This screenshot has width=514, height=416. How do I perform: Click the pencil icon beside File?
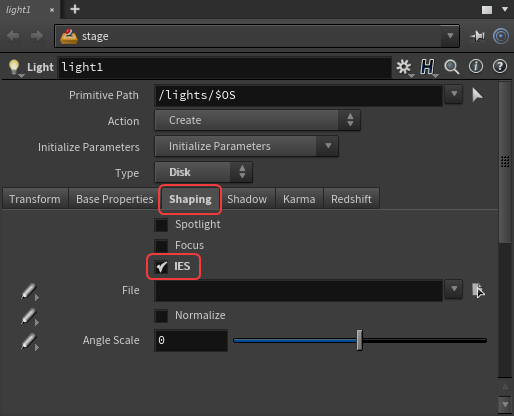(29, 291)
